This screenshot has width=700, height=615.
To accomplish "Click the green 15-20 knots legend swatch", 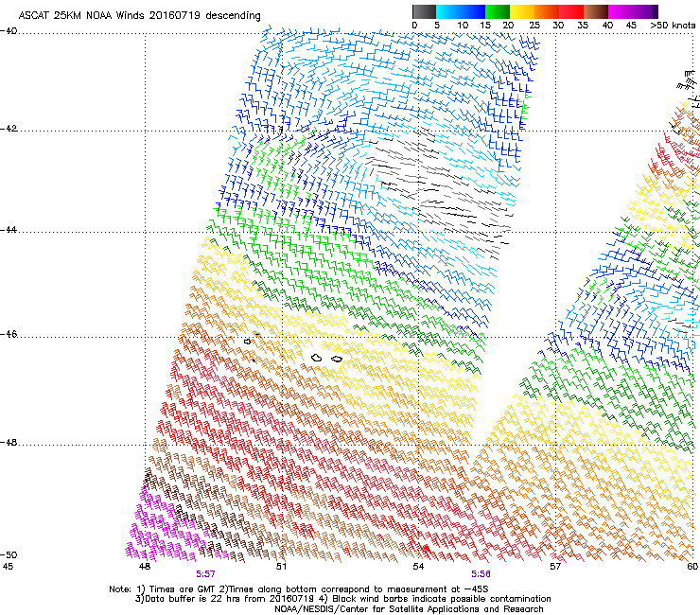I will pyautogui.click(x=498, y=11).
